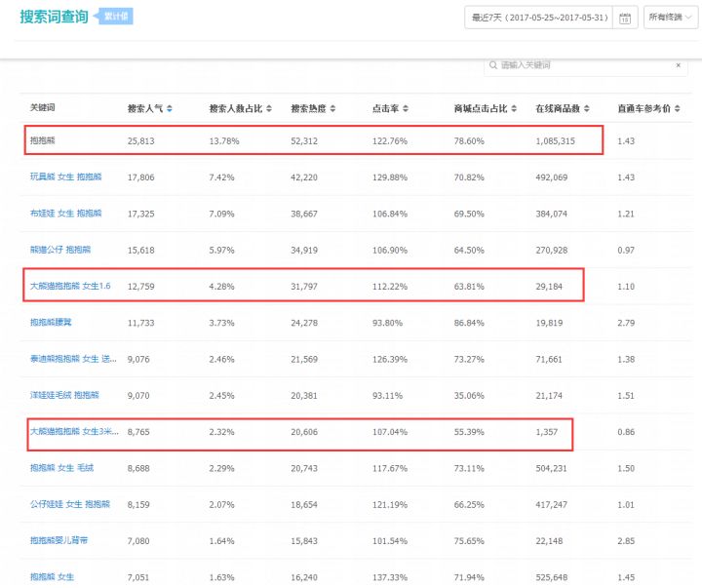Screen dimensions: 702x588
Task: Open keyword link 抱抱熊婴儿背带
Action: click(x=58, y=540)
